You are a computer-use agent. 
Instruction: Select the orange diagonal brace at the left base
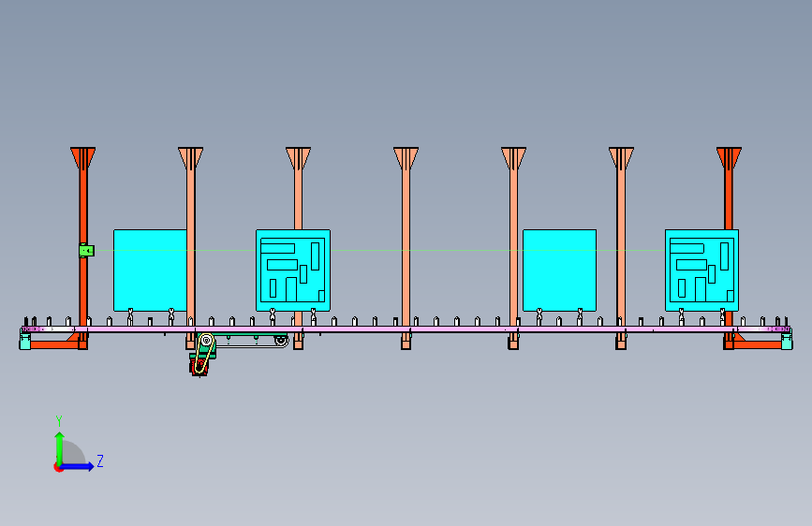[74, 338]
